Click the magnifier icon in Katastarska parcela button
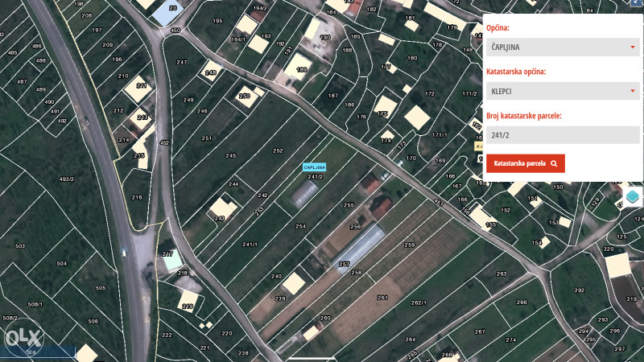This screenshot has width=644, height=362. click(x=554, y=163)
